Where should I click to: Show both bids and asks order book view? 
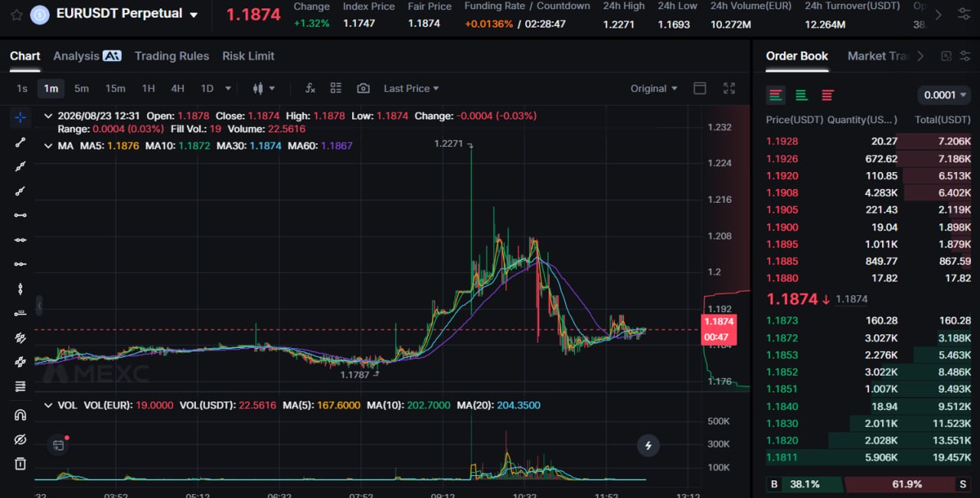776,95
